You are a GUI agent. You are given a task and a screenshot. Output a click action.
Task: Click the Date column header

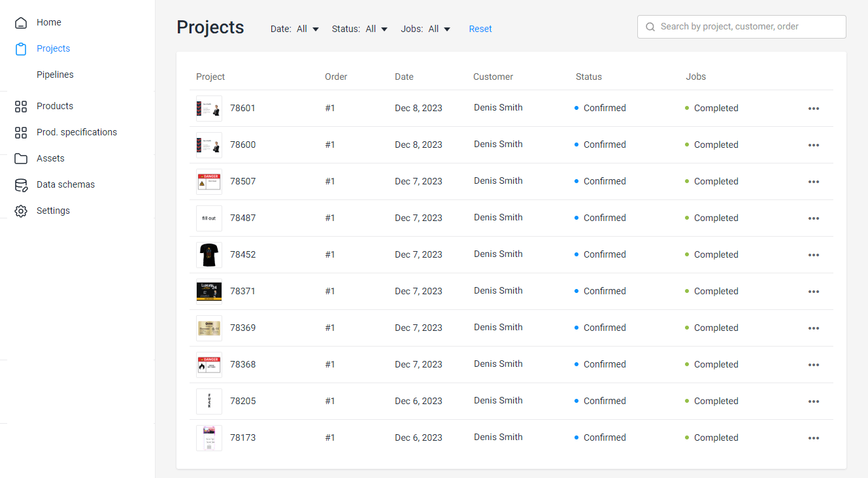[x=404, y=77]
